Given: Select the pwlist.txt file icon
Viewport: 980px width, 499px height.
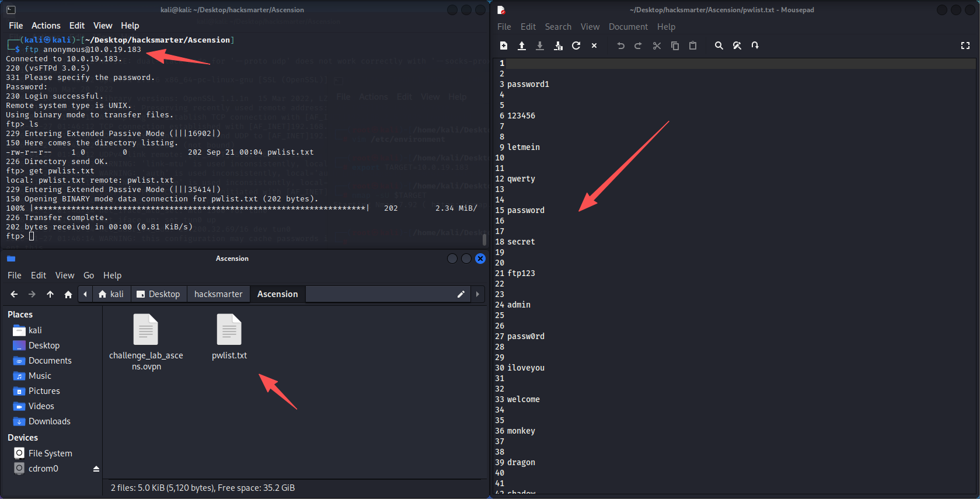Looking at the screenshot, I should coord(229,330).
